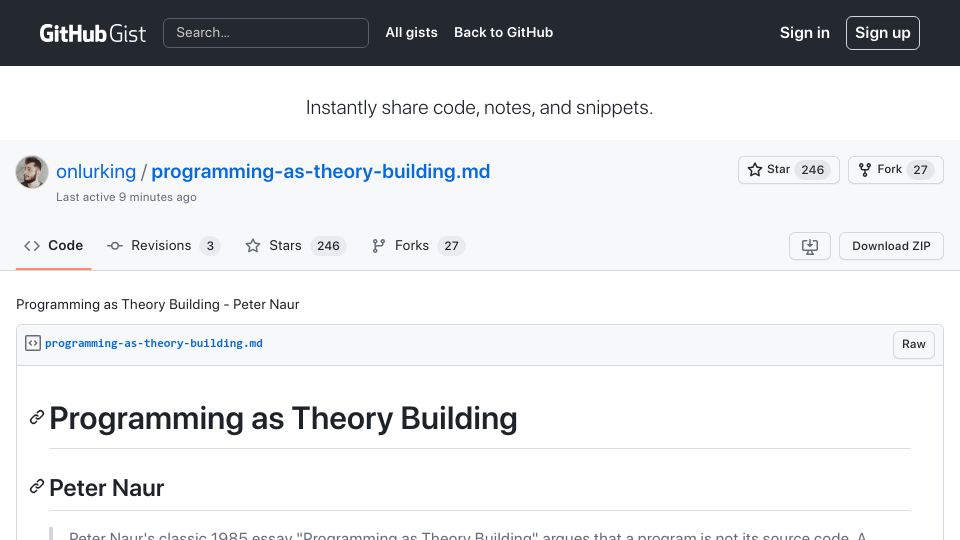This screenshot has width=960, height=540.
Task: Click the fork icon in Forks tab
Action: point(378,246)
